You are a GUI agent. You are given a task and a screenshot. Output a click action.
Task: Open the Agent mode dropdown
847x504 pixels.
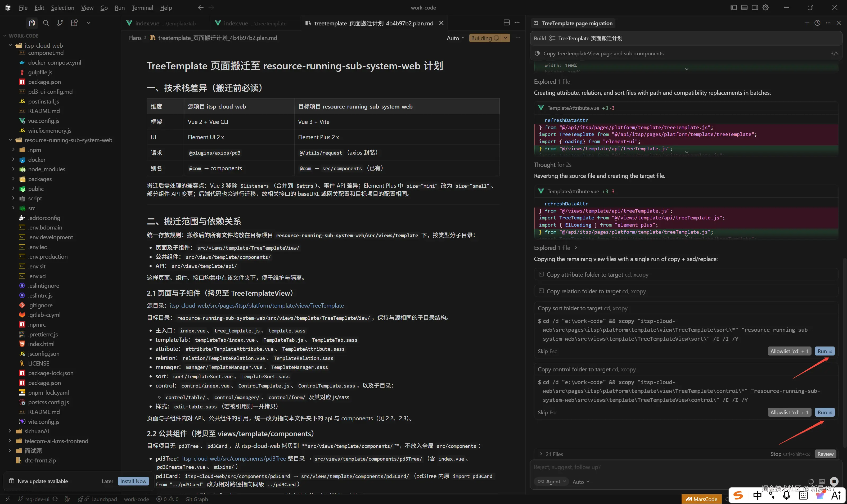coord(552,481)
